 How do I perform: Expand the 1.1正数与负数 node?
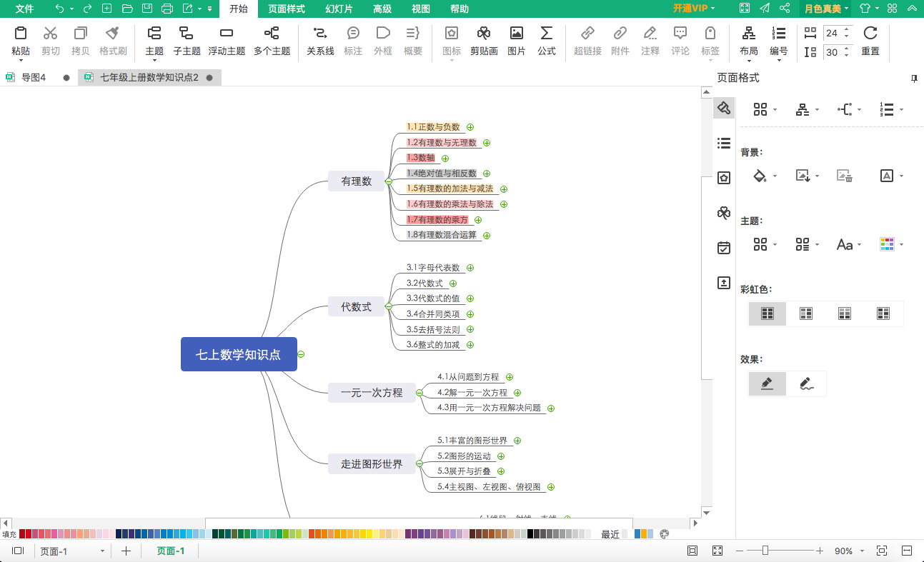[470, 127]
